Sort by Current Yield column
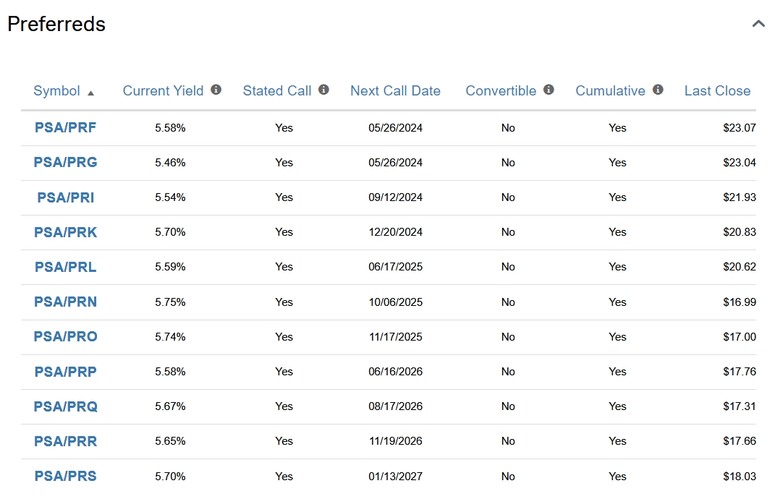This screenshot has width=780, height=499. pyautogui.click(x=163, y=91)
